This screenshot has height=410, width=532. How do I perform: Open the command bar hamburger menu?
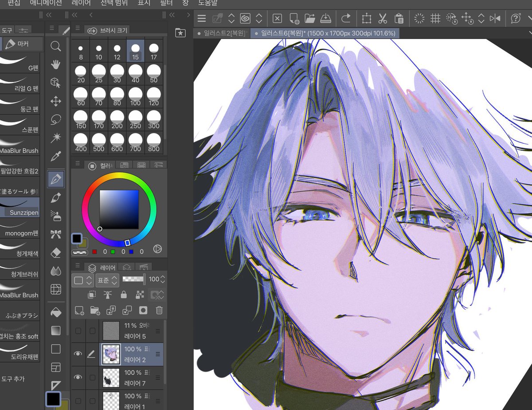pyautogui.click(x=202, y=19)
